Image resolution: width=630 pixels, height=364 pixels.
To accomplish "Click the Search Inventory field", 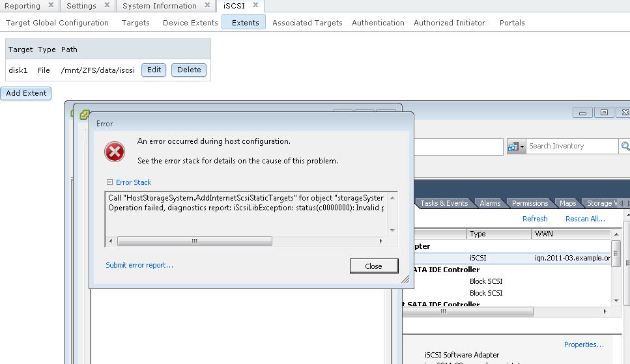I will point(572,147).
